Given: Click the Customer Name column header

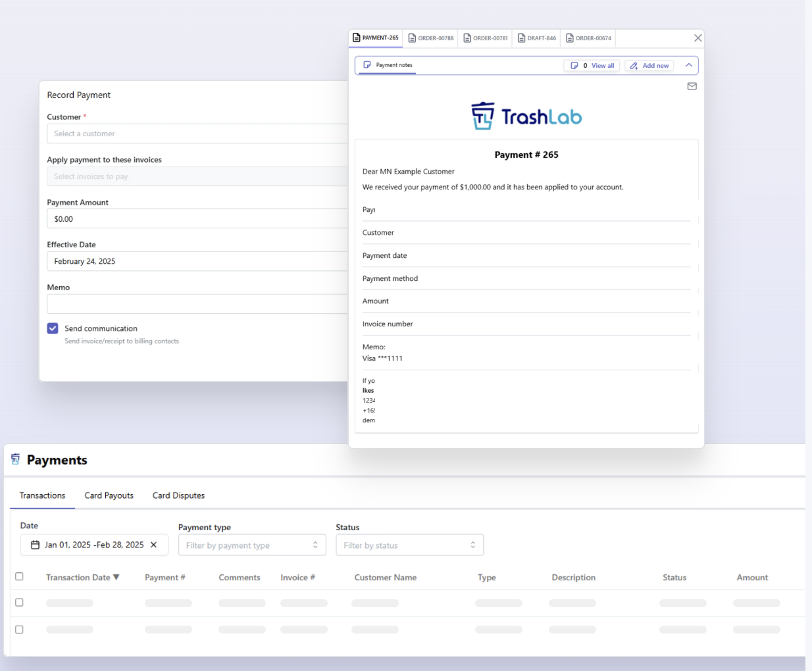Looking at the screenshot, I should [x=386, y=577].
